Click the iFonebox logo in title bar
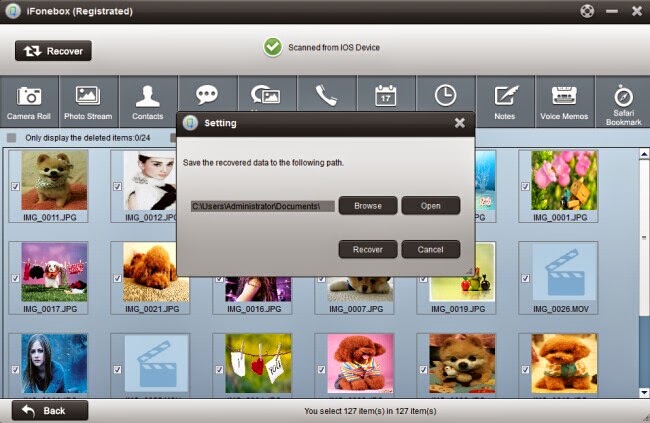This screenshot has height=423, width=650. [x=13, y=11]
